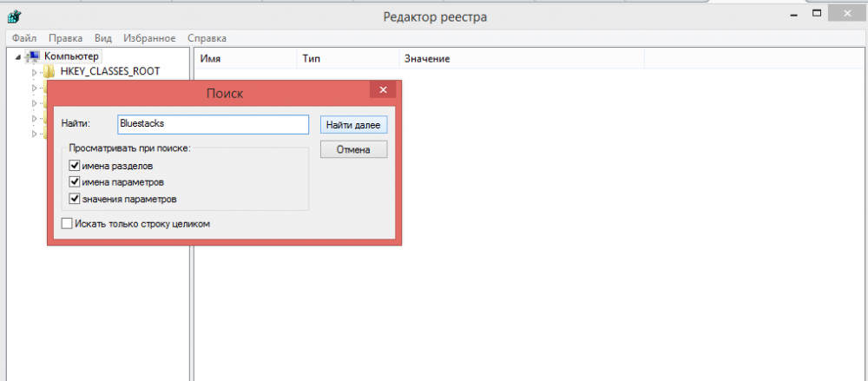868x381 pixels.
Task: Open the Файл menu
Action: click(24, 38)
